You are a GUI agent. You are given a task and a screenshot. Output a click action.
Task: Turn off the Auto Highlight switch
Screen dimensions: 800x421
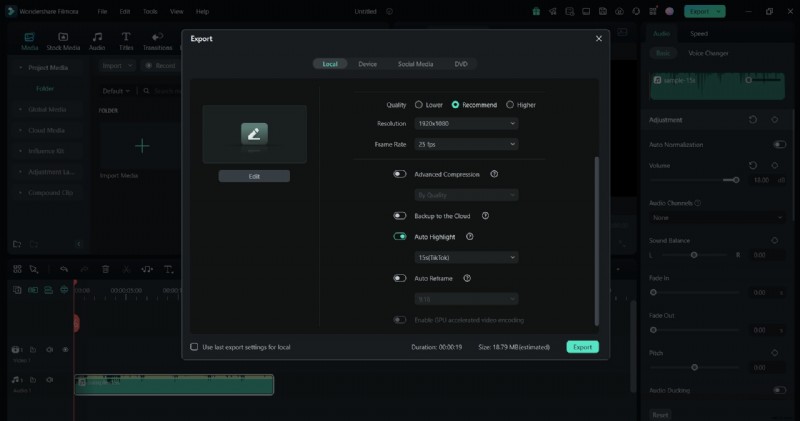[400, 237]
